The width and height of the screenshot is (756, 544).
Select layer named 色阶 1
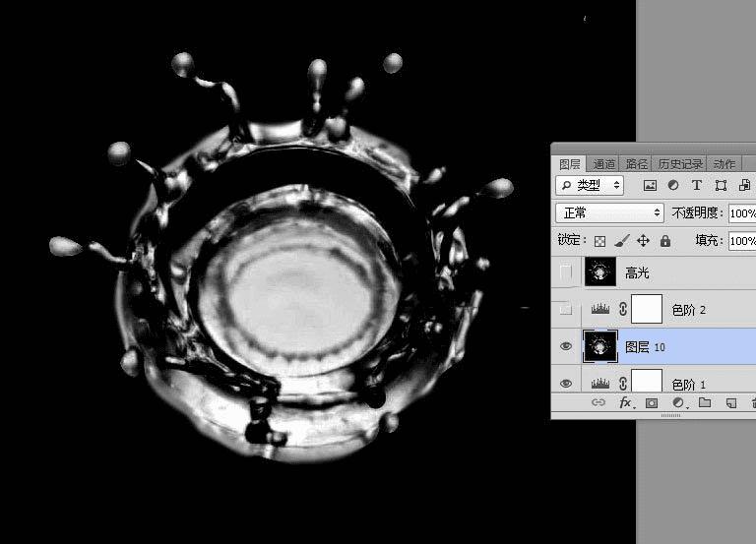click(689, 384)
